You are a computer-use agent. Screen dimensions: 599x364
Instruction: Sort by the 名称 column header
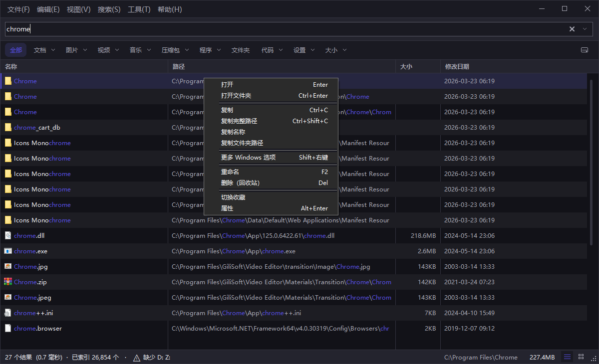[x=84, y=67]
